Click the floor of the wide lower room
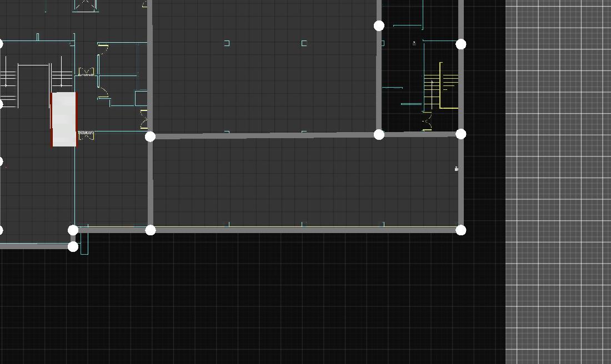Image resolution: width=611 pixels, height=364 pixels. click(305, 183)
